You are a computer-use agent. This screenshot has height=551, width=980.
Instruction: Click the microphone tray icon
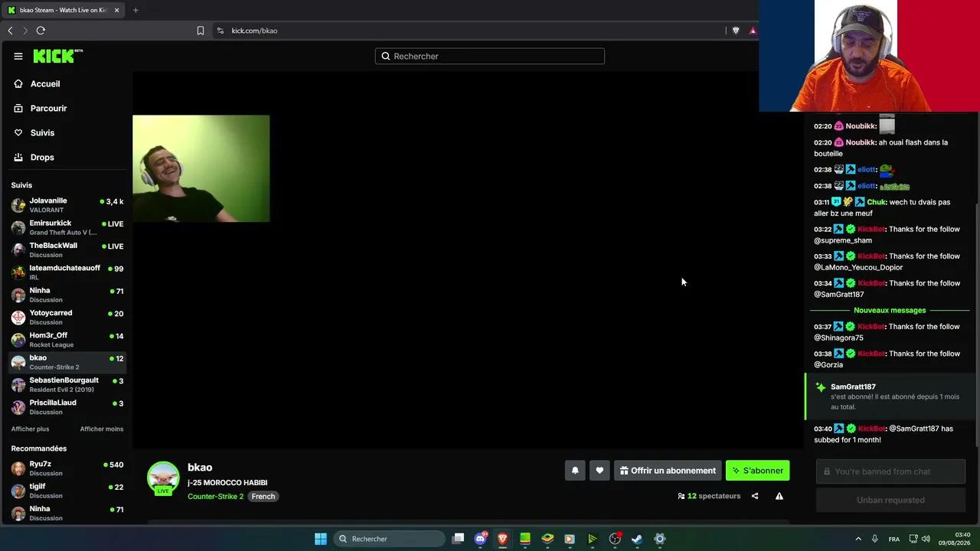pyautogui.click(x=874, y=539)
